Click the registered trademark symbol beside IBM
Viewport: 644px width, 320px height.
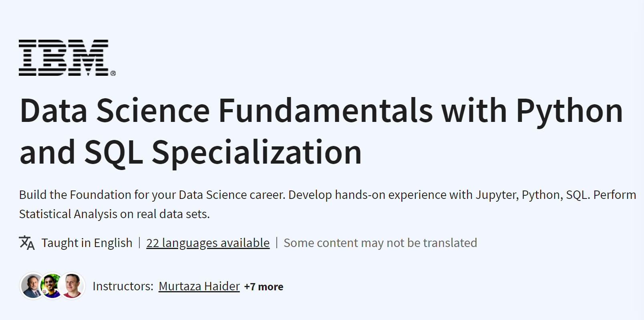[x=113, y=73]
